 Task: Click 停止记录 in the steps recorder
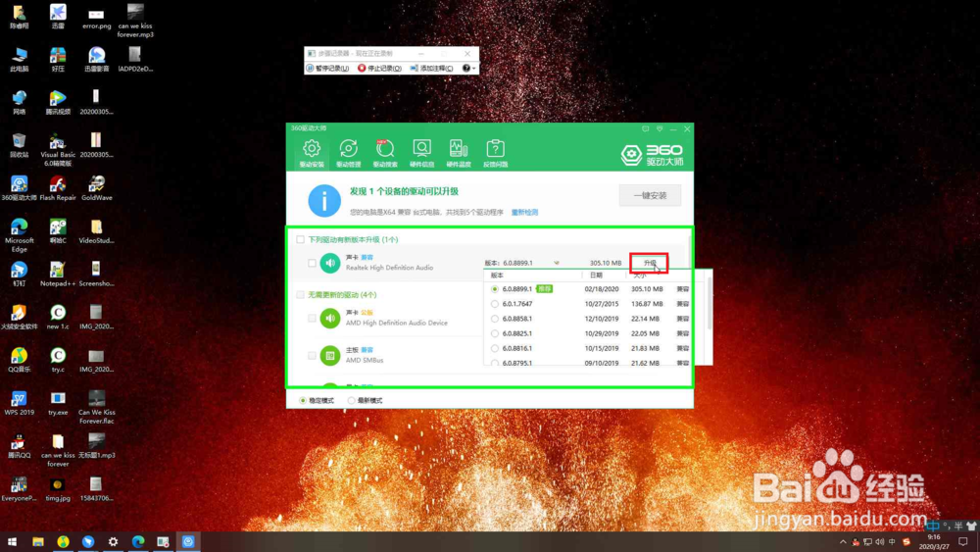[x=380, y=68]
